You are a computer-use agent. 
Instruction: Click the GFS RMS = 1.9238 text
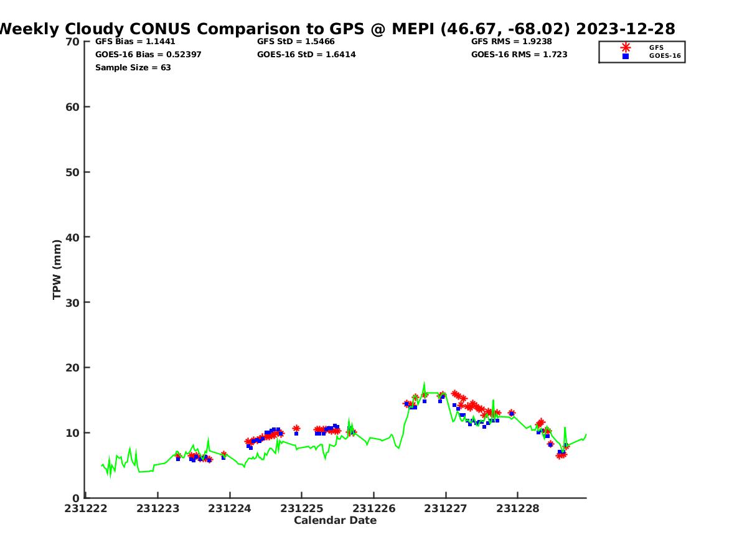(x=511, y=42)
